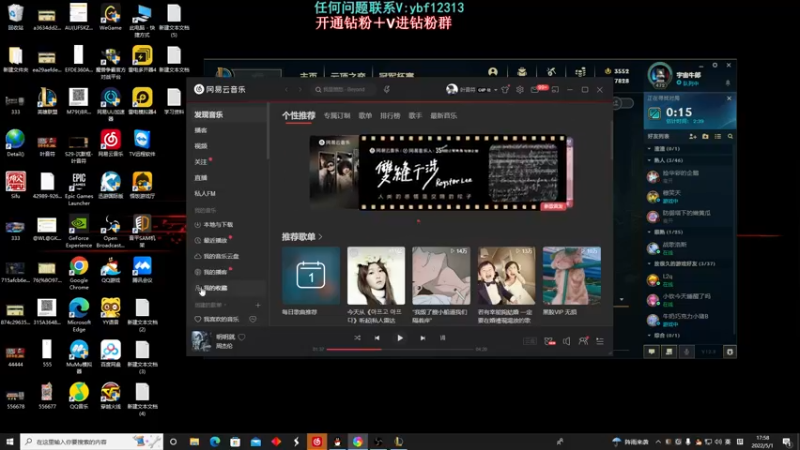The image size is (800, 450).
Task: Switch to the 专属定制 tab
Action: (337, 116)
